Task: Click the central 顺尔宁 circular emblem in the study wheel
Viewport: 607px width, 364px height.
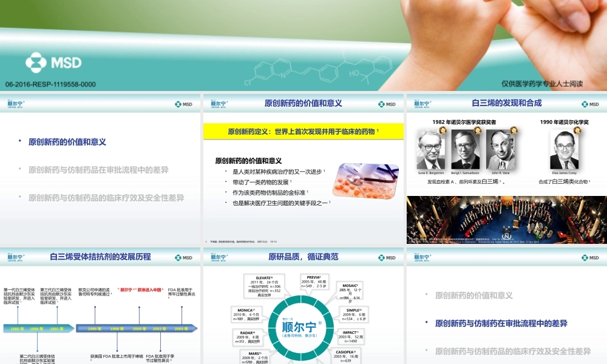Action: [x=301, y=326]
